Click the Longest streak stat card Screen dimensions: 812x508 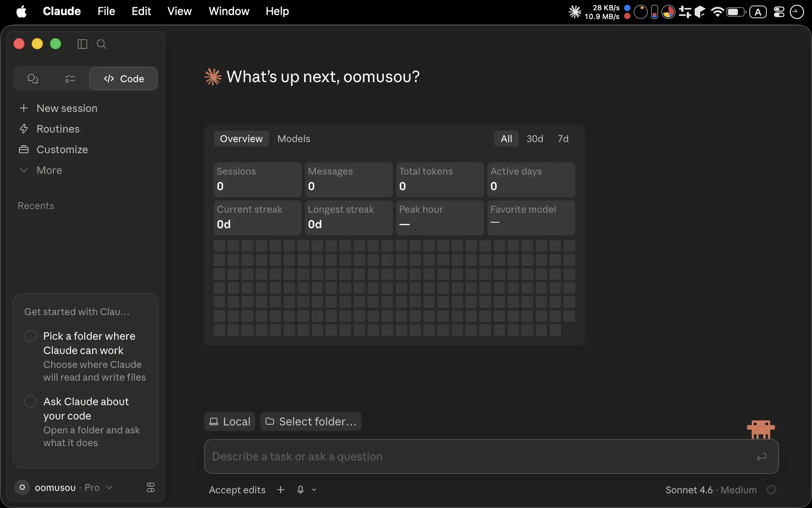click(x=349, y=217)
